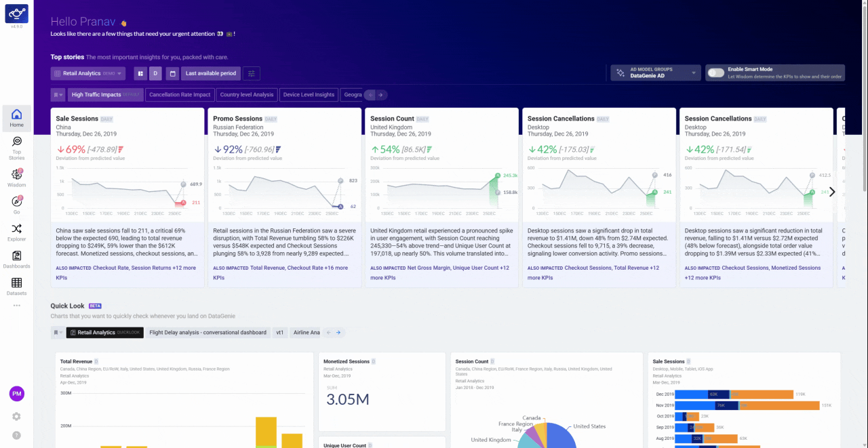The width and height of the screenshot is (868, 448).
Task: Switch to the dashboard layout view icon
Action: [140, 73]
